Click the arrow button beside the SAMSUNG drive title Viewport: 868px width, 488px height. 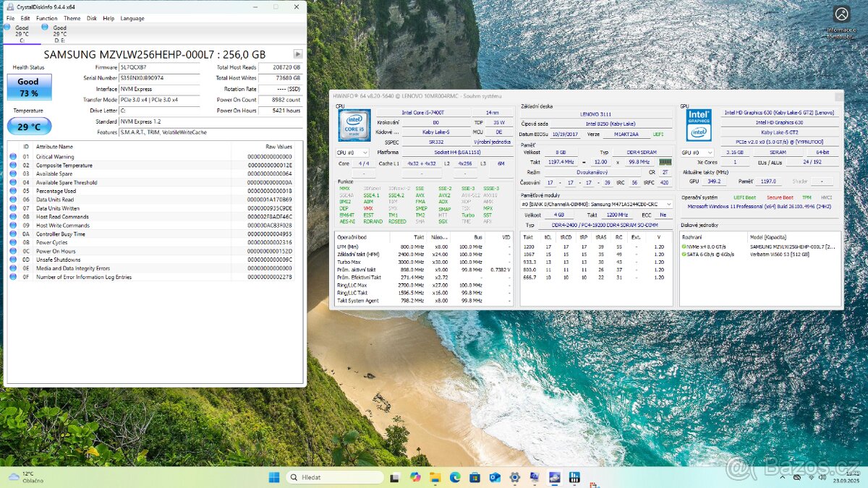click(297, 53)
